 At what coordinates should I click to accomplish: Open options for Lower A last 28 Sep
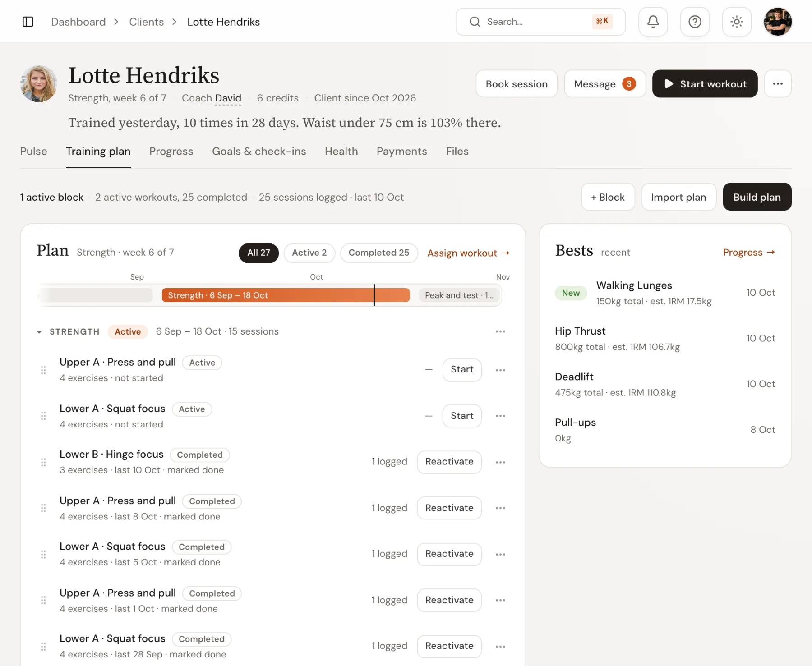point(500,646)
